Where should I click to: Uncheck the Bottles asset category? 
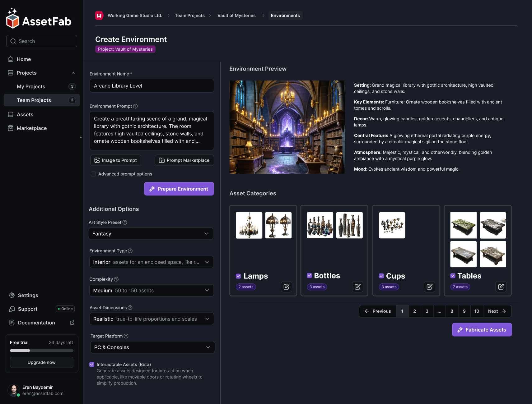tap(309, 276)
